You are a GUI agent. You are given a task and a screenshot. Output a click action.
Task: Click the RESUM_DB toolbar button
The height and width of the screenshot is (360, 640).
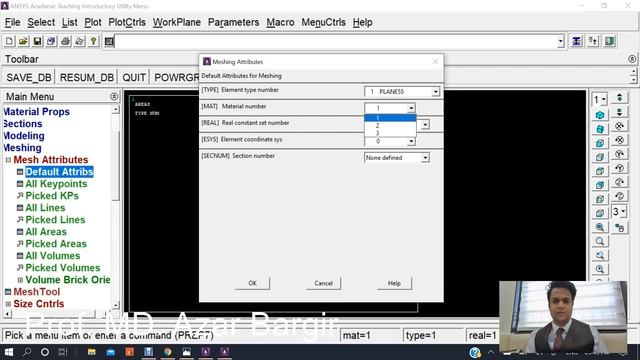(87, 77)
